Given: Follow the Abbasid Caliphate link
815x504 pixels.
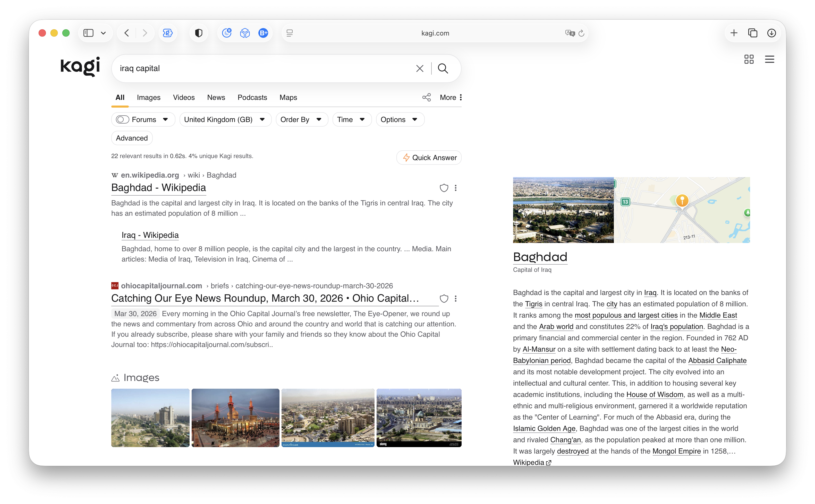Looking at the screenshot, I should click(x=717, y=361).
